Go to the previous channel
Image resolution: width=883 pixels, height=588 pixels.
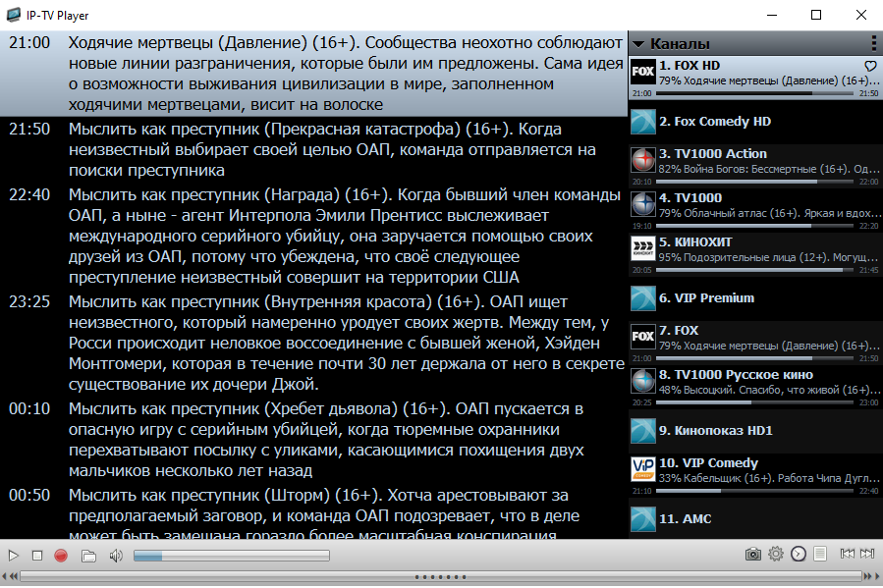point(847,555)
